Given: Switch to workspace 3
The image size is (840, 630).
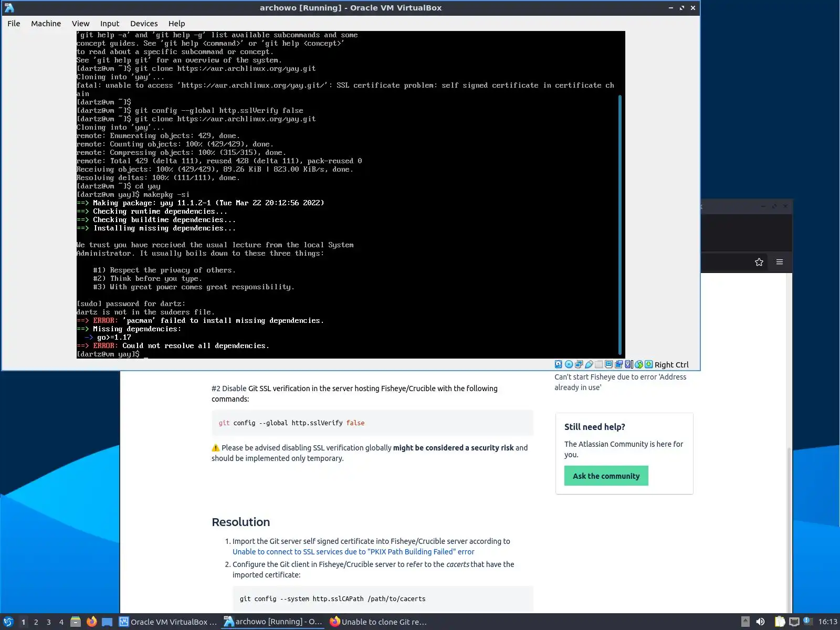Looking at the screenshot, I should [x=48, y=622].
